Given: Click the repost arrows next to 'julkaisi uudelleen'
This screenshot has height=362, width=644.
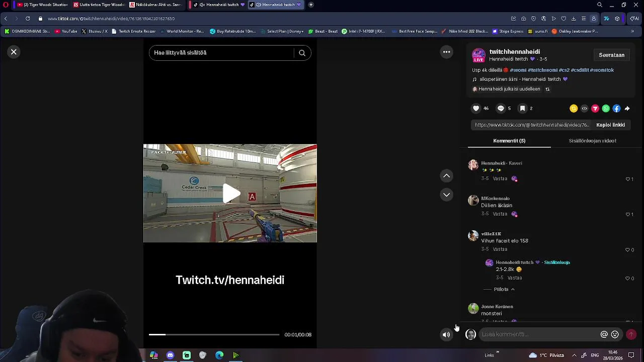Looking at the screenshot, I should click(547, 89).
